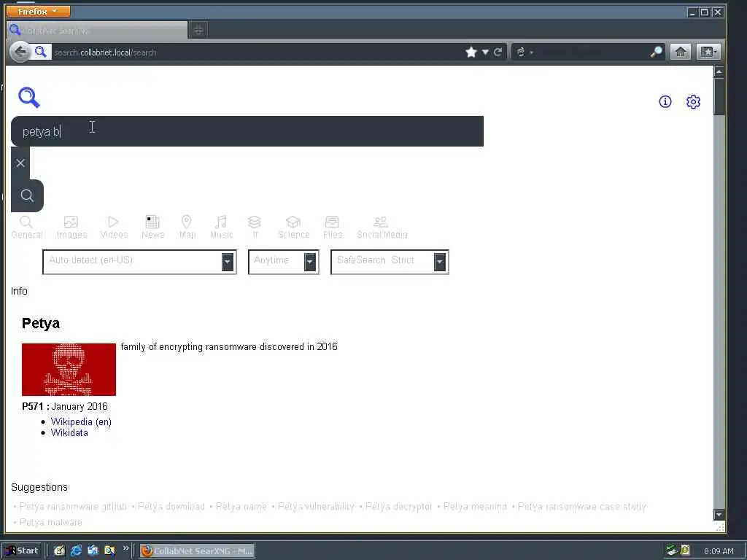Click the Petya skull infobox image
This screenshot has width=747, height=560.
[x=69, y=370]
